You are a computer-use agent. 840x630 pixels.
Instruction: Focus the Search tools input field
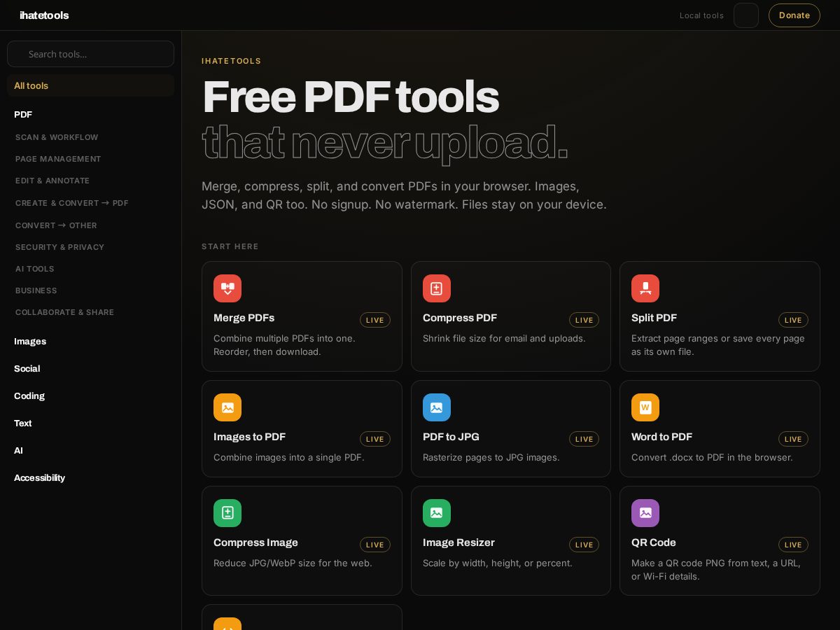[90, 54]
